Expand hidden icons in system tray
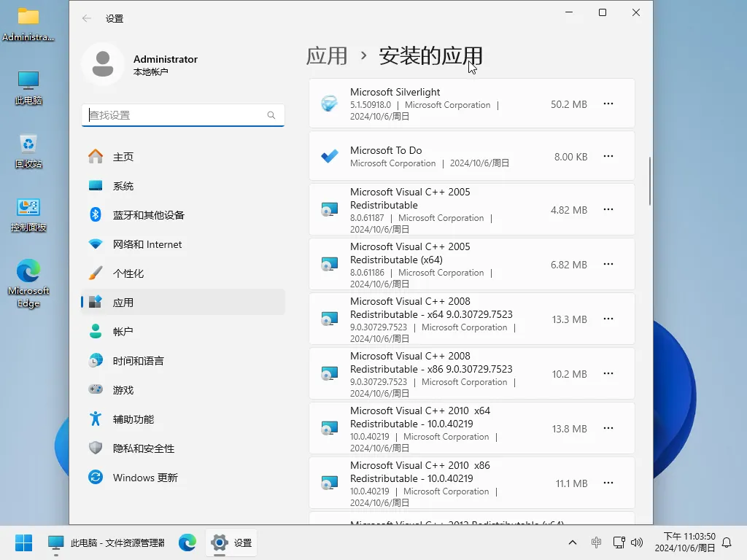The image size is (747, 560). coord(573,542)
